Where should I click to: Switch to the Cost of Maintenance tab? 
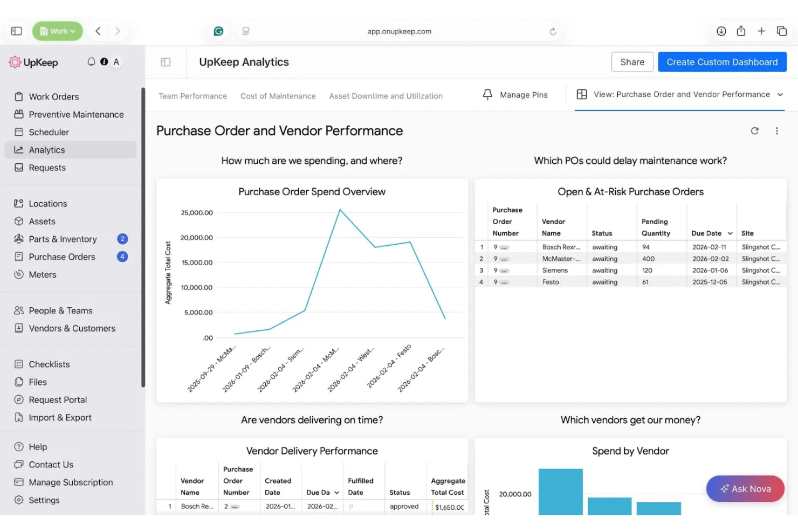278,96
